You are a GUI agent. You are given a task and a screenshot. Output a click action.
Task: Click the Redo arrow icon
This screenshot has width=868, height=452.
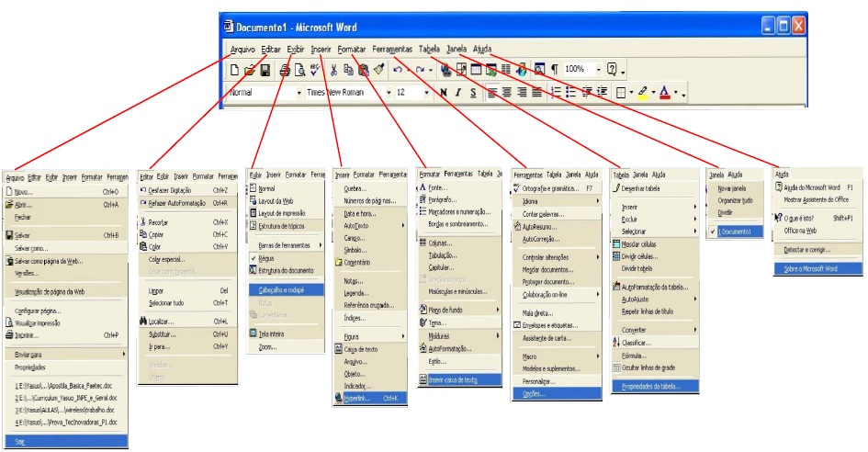pos(420,70)
